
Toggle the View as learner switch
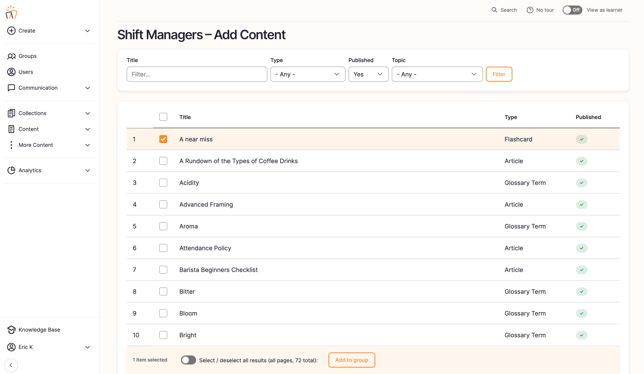[x=572, y=10]
